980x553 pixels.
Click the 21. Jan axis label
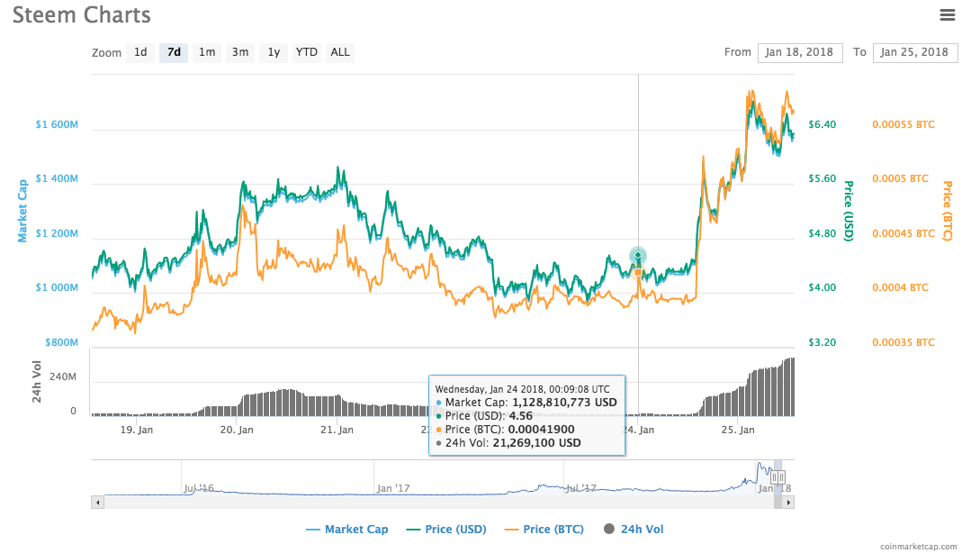click(x=337, y=430)
